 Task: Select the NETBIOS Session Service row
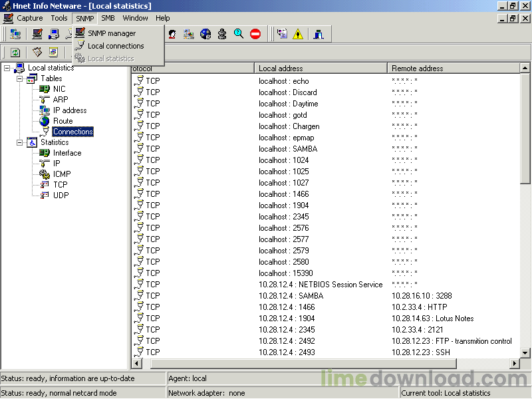[326, 285]
